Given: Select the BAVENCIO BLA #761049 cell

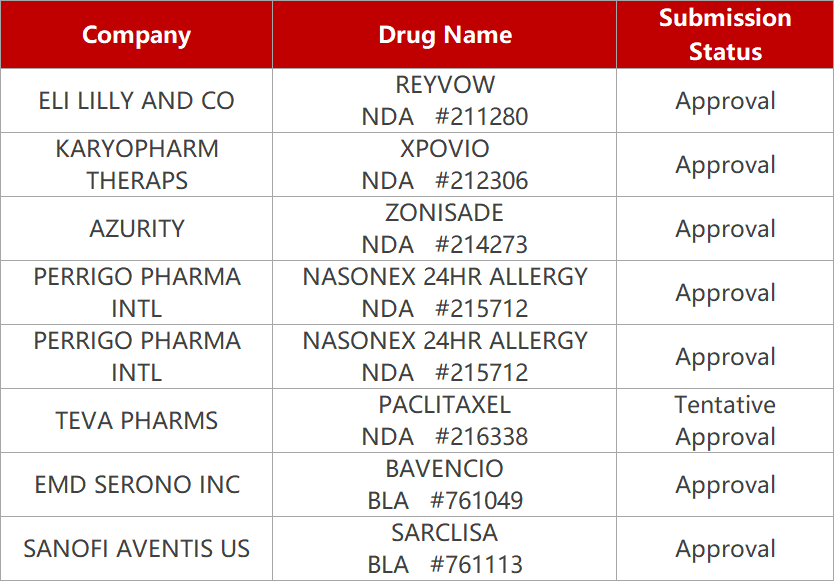Looking at the screenshot, I should (x=444, y=485).
